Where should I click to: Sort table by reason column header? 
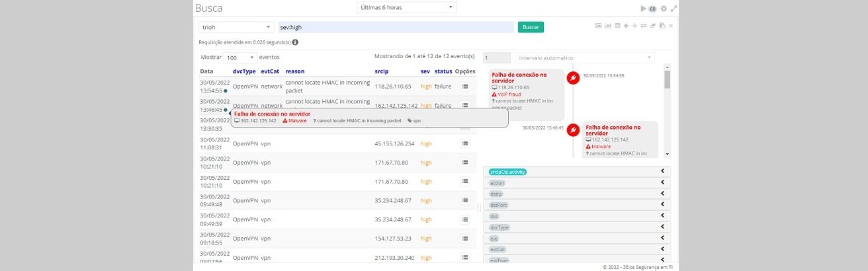pyautogui.click(x=294, y=71)
